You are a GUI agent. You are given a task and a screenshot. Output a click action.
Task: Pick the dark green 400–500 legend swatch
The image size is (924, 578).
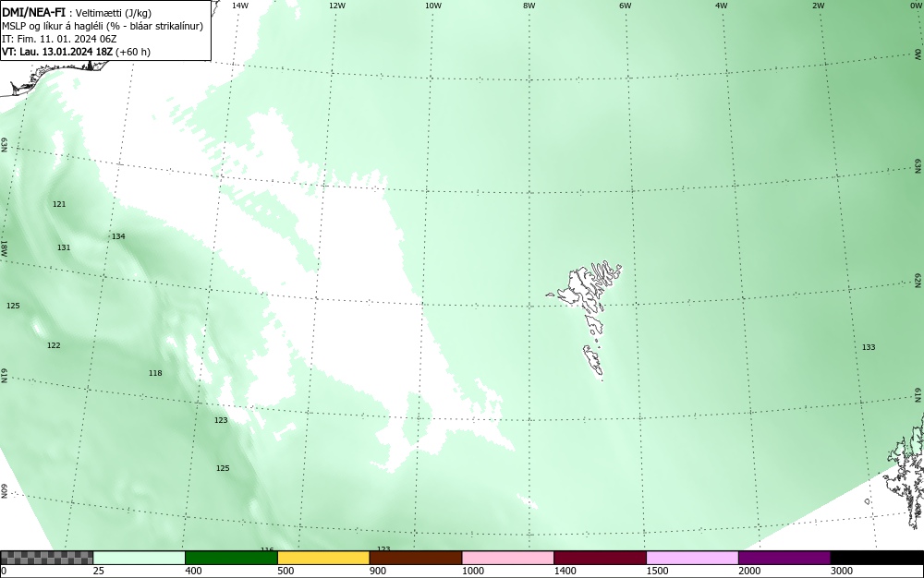click(x=231, y=558)
